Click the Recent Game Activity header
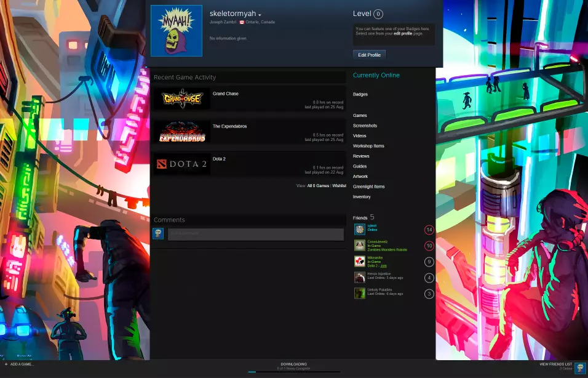 coord(185,78)
